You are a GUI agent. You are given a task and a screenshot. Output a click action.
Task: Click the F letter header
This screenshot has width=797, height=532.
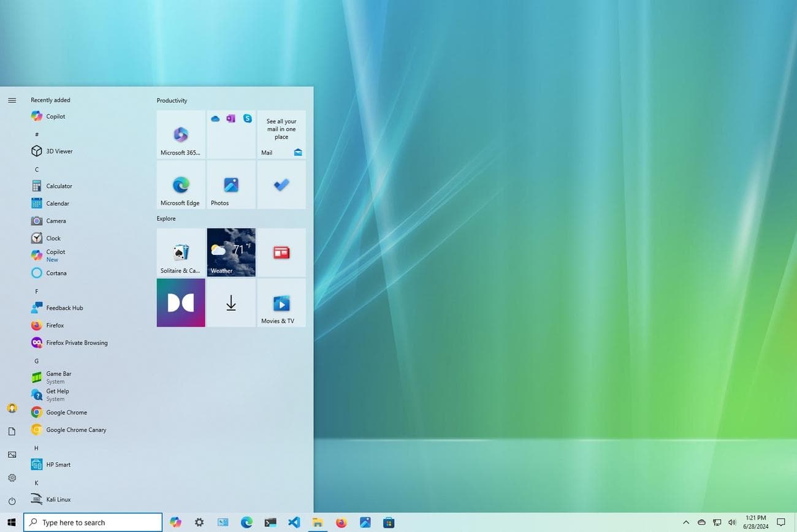point(37,291)
